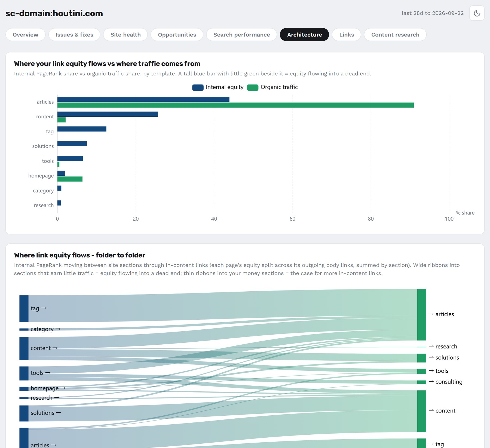
Task: Click the homepage green traffic bar
Action: [70, 179]
